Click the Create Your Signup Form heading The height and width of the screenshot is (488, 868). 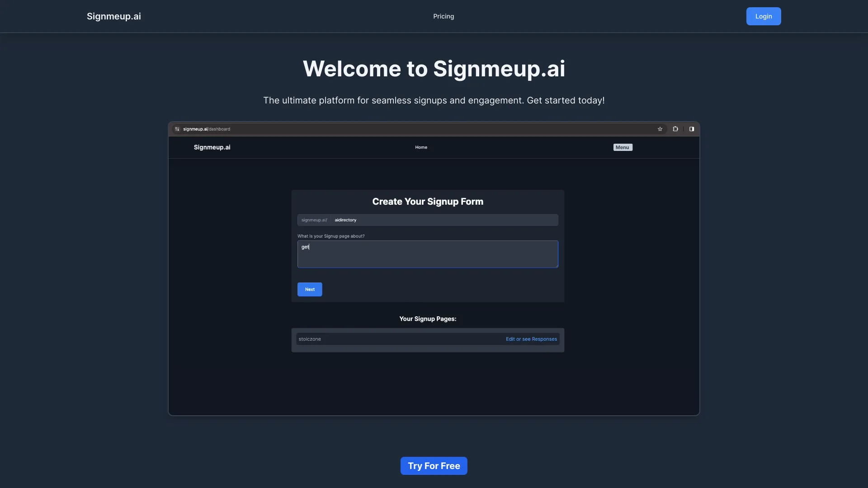[428, 202]
